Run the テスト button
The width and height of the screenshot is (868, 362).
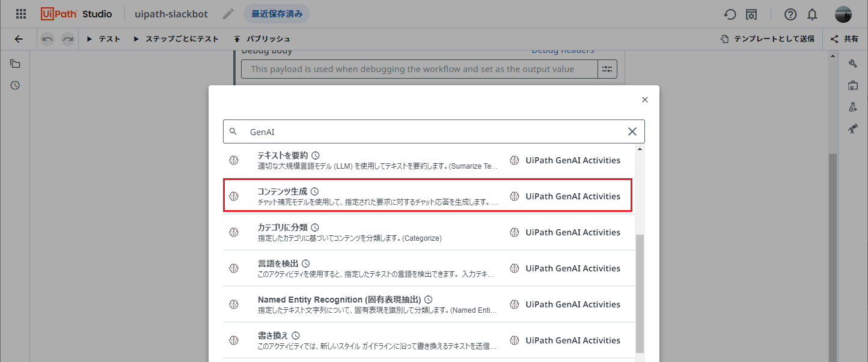click(103, 39)
